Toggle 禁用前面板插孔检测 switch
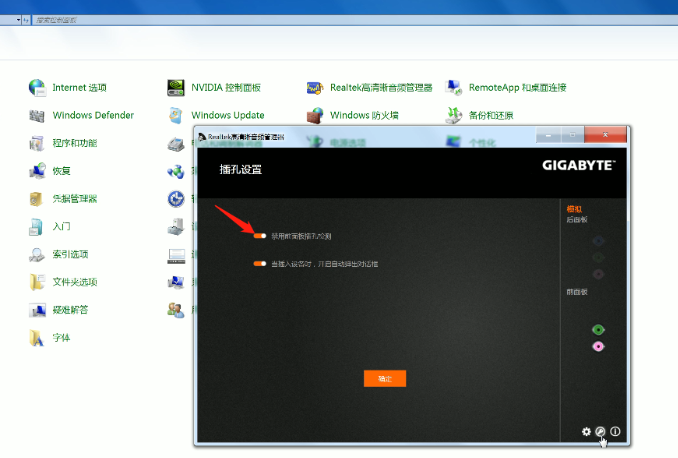 260,236
